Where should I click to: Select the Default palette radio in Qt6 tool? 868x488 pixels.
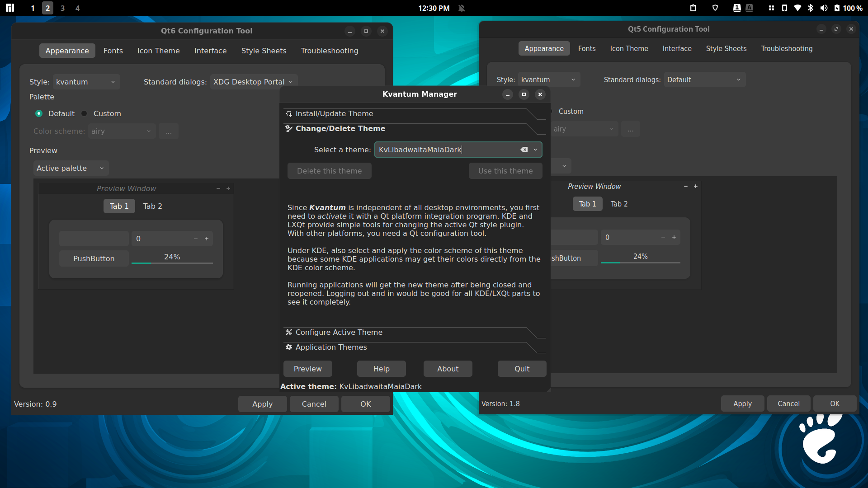tap(39, 113)
